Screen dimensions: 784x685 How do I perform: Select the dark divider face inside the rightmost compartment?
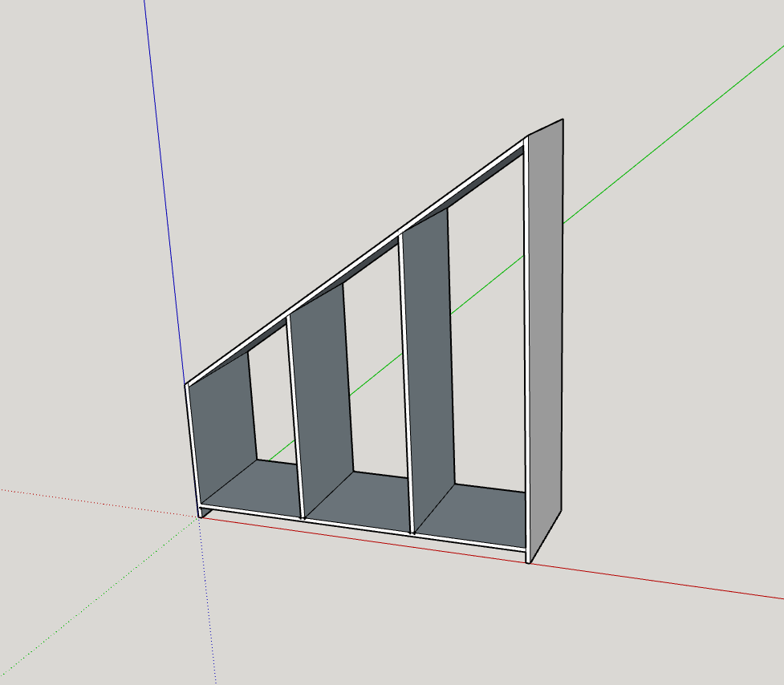point(429,370)
